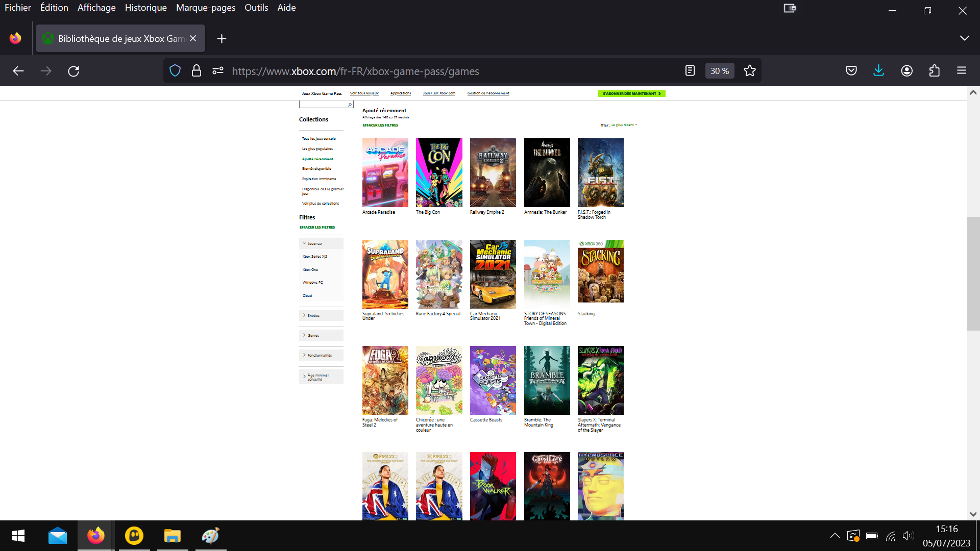Open the Downloads panel
This screenshot has height=551, width=980.
coord(878,71)
